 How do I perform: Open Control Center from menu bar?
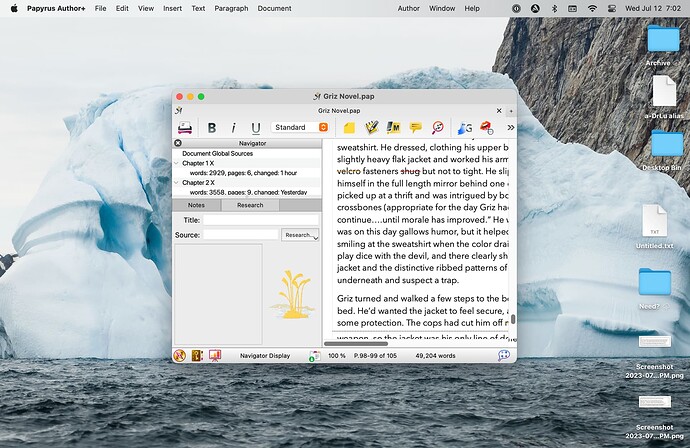pos(612,8)
